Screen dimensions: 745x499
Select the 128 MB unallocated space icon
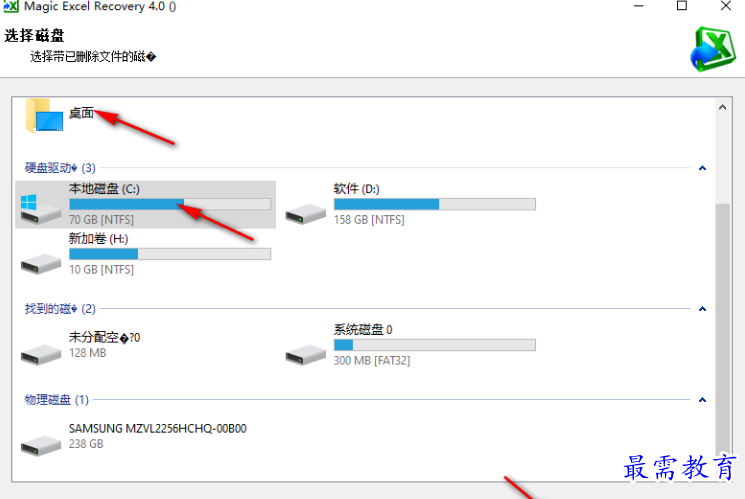[41, 355]
